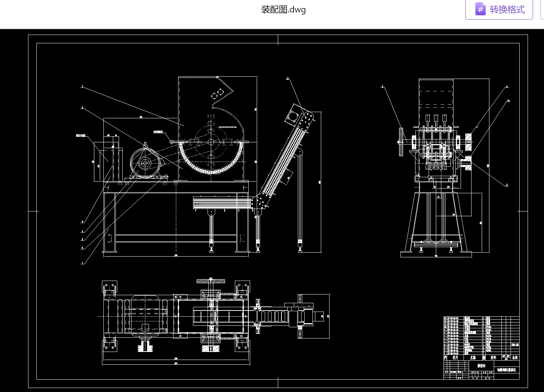Click the 备注 header in the parts table
The image size is (544, 392).
(515, 358)
